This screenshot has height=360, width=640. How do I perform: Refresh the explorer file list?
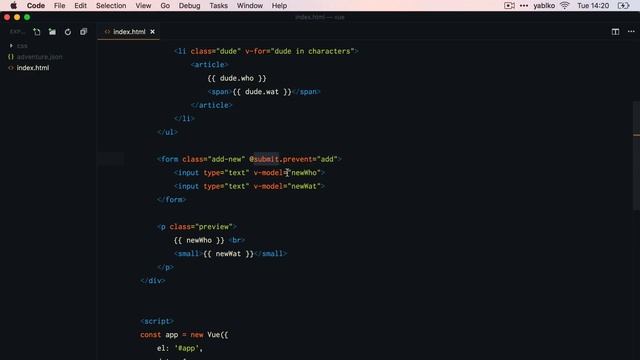[68, 32]
